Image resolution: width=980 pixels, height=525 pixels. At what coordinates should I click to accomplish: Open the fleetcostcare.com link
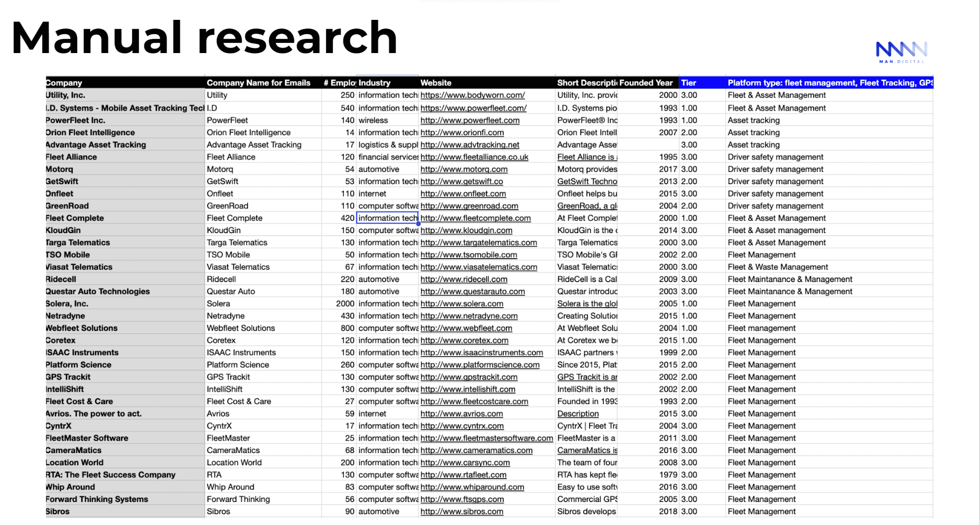474,402
